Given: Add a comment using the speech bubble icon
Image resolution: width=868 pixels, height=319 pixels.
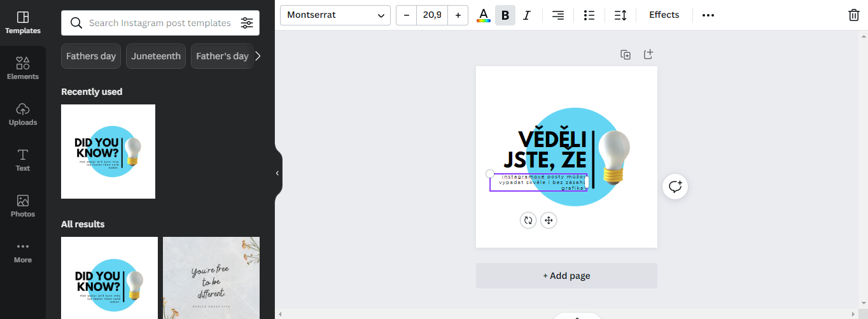Looking at the screenshot, I should pos(675,187).
